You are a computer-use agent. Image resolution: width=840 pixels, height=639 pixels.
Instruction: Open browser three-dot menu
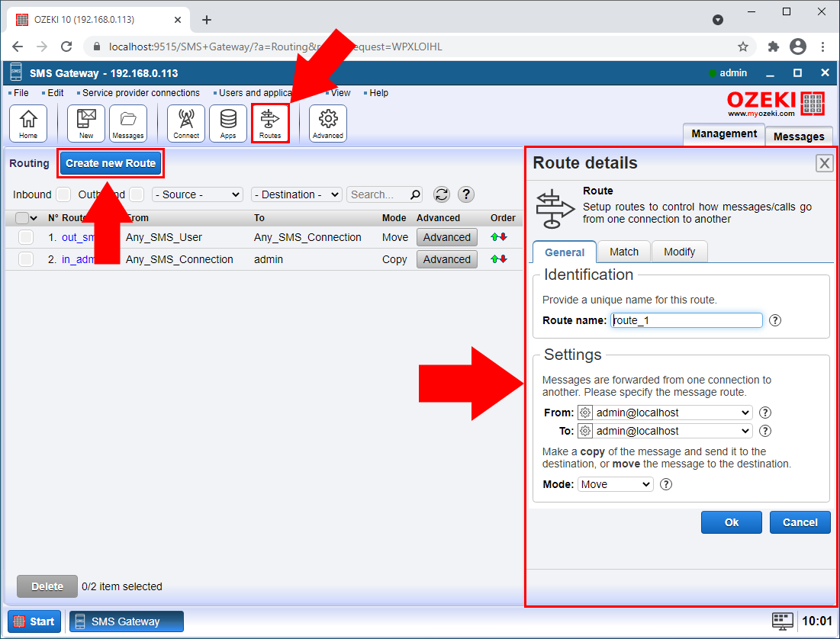click(823, 47)
